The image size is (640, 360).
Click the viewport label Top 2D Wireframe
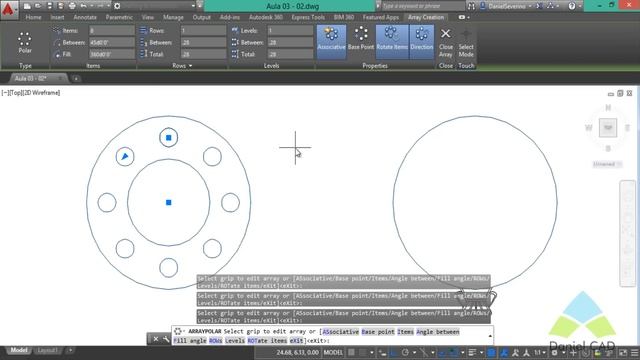[31, 93]
